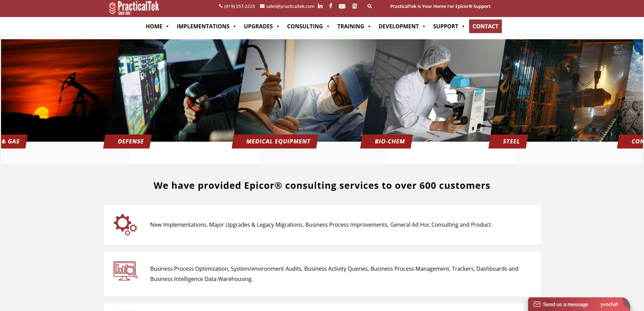Open the Consulting dropdown

coord(308,26)
